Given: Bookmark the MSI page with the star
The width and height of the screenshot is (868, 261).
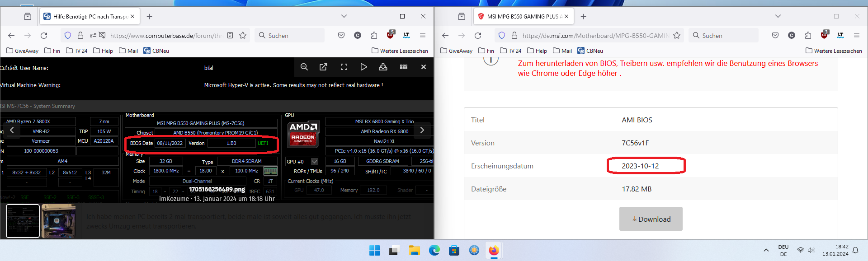Looking at the screenshot, I should tap(677, 36).
